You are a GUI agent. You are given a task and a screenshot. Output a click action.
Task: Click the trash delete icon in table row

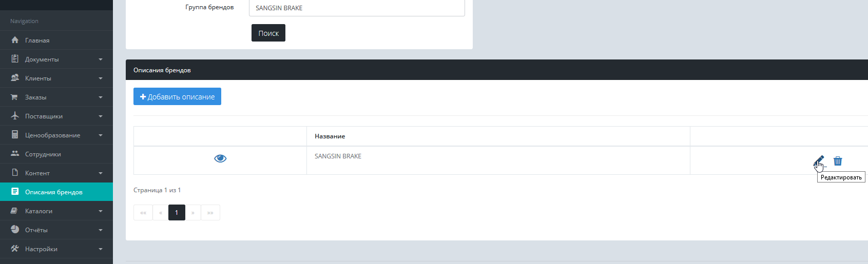(x=838, y=161)
